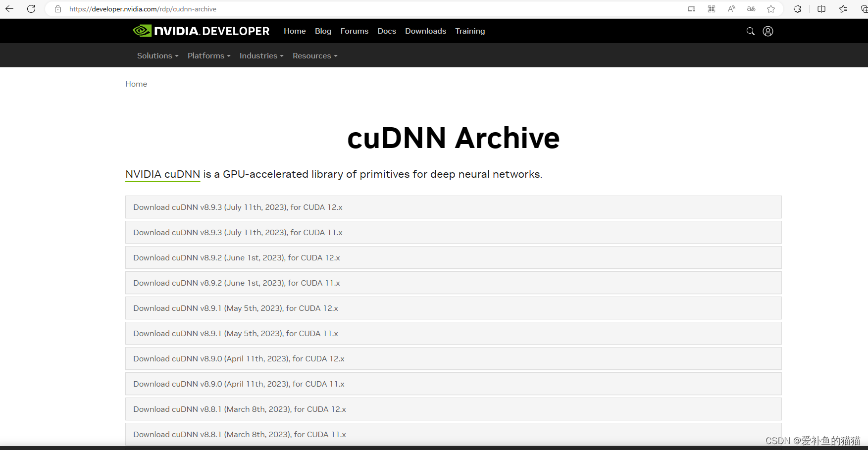Click the site lock icon in address bar

58,9
